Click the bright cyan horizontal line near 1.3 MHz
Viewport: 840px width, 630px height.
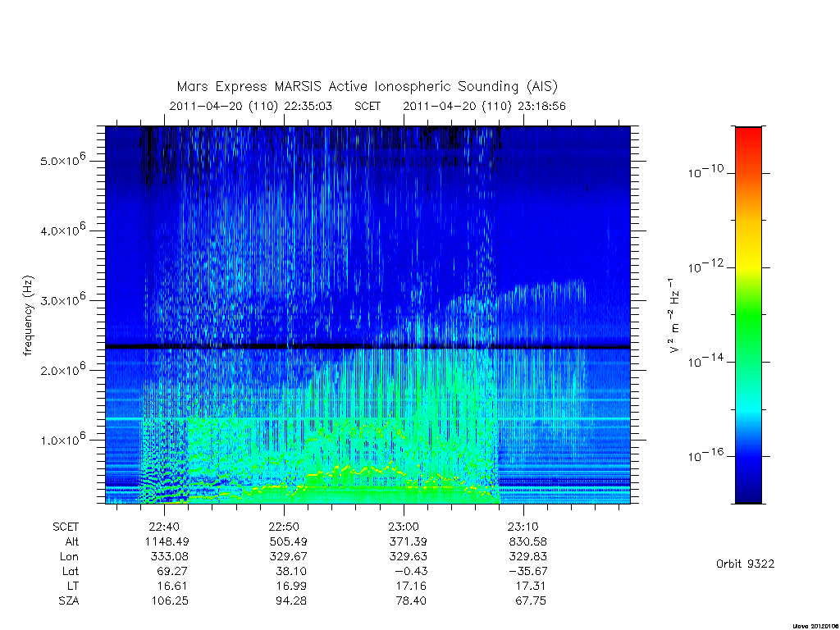point(367,418)
